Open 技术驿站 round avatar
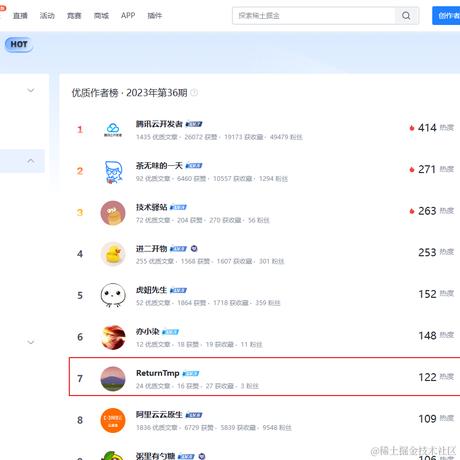The height and width of the screenshot is (460, 460). coord(113,213)
